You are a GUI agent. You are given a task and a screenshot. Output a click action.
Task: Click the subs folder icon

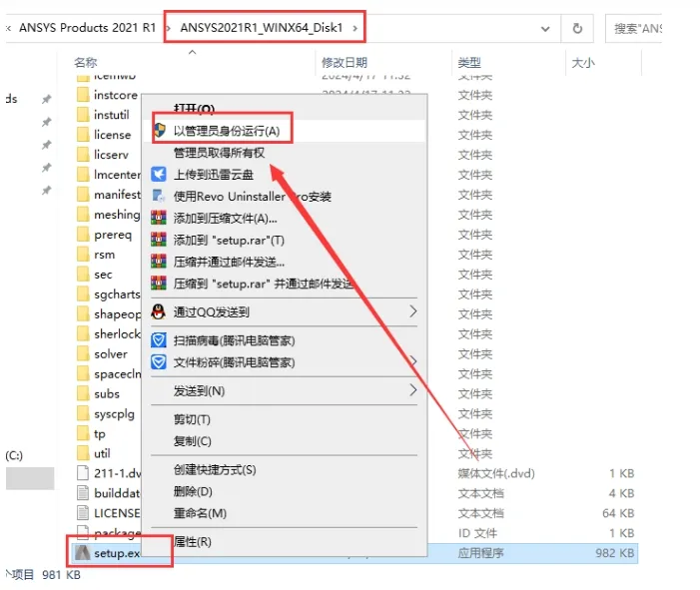[83, 393]
